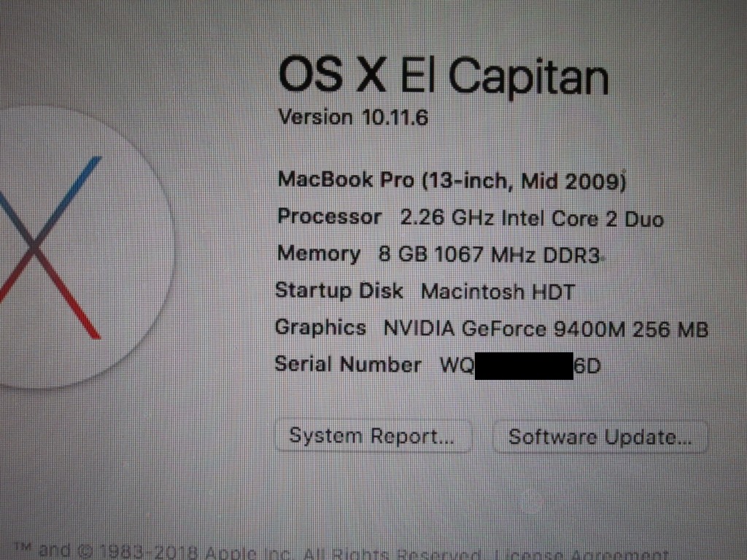Click the Startup Disk label
The height and width of the screenshot is (560, 747).
click(339, 291)
